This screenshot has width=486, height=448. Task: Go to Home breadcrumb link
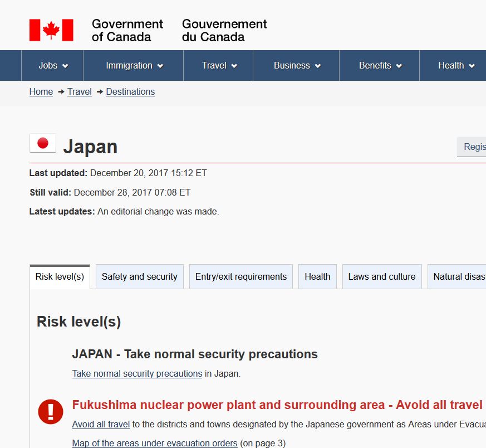click(41, 92)
